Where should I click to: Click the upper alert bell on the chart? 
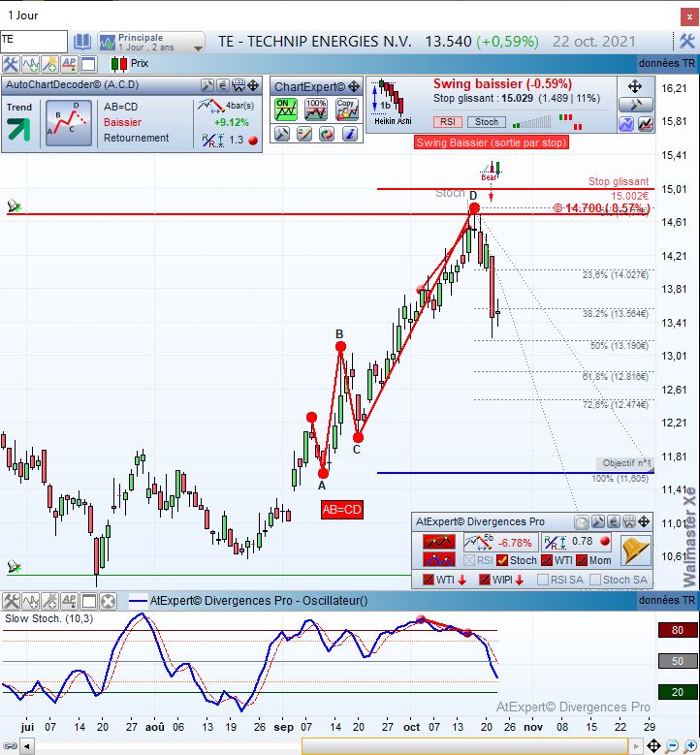click(x=14, y=206)
